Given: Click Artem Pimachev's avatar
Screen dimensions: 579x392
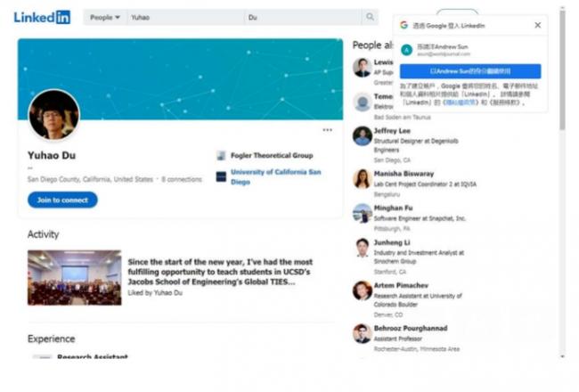Looking at the screenshot, I should (363, 290).
